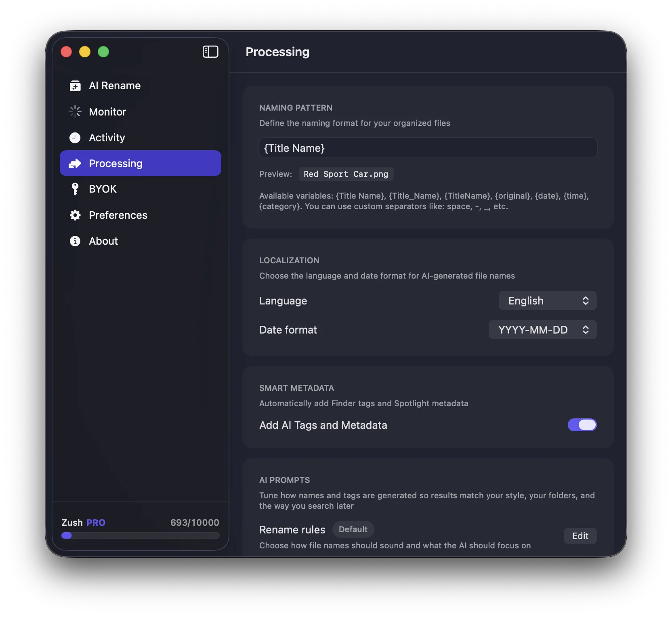The image size is (672, 617).
Task: Open the Date format dropdown
Action: tap(542, 330)
